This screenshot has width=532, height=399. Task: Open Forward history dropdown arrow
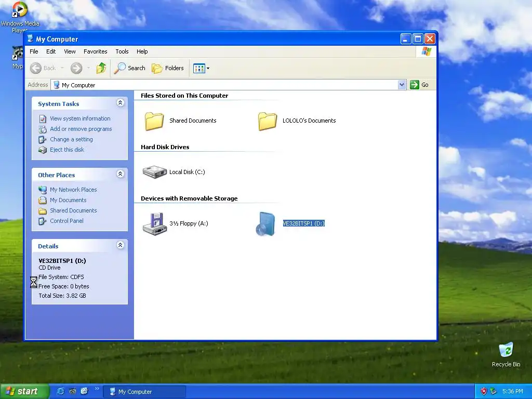88,68
